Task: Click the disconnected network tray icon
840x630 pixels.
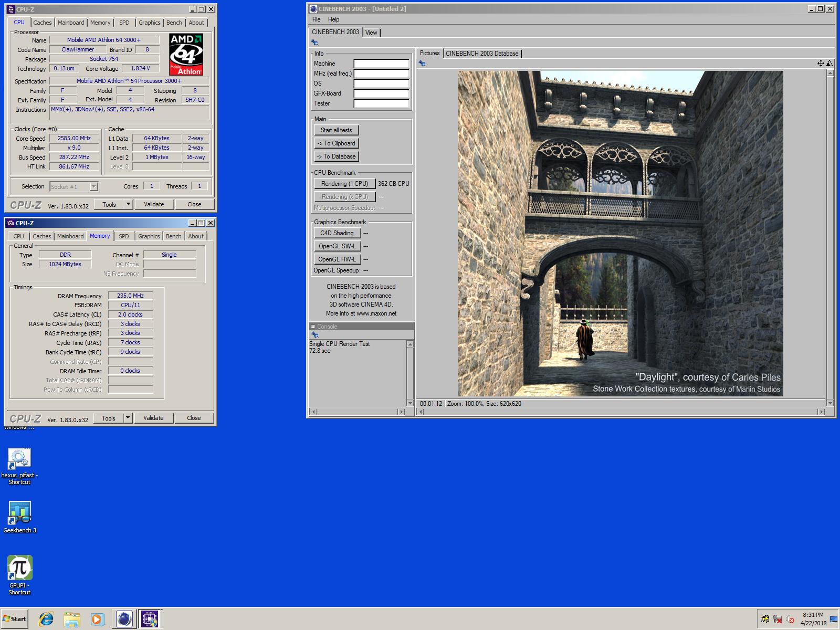Action: click(778, 619)
